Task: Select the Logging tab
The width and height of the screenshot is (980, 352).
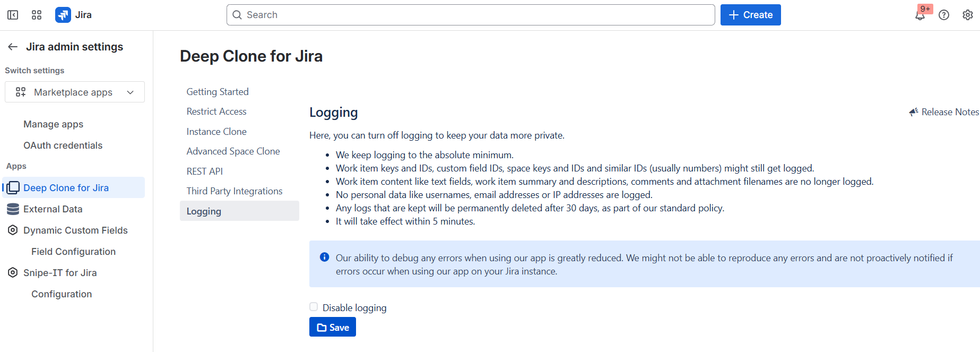Action: click(x=204, y=211)
